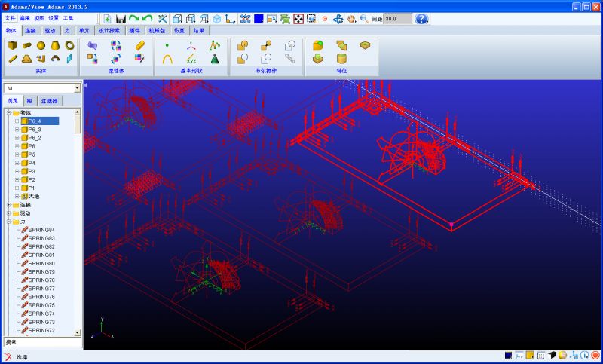Click the 搜索 search field under the tree
This screenshot has width=603, height=364.
[43, 342]
